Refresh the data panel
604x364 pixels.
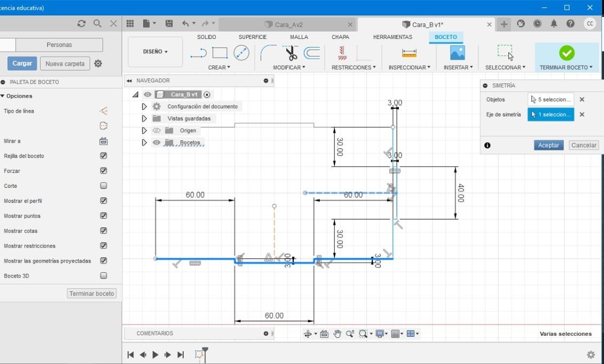point(81,23)
